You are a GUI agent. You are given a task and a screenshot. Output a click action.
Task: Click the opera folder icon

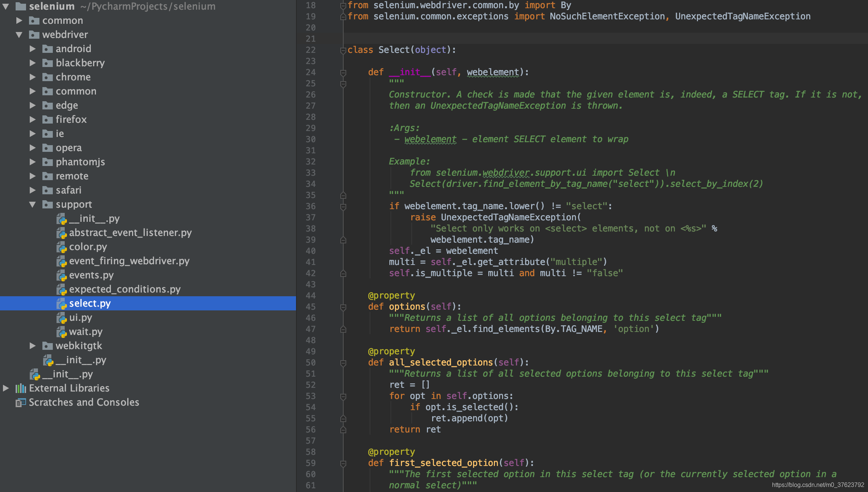[x=47, y=148]
